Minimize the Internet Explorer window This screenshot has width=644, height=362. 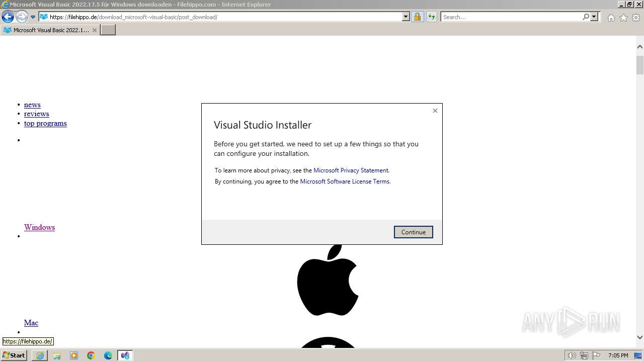[x=621, y=4]
